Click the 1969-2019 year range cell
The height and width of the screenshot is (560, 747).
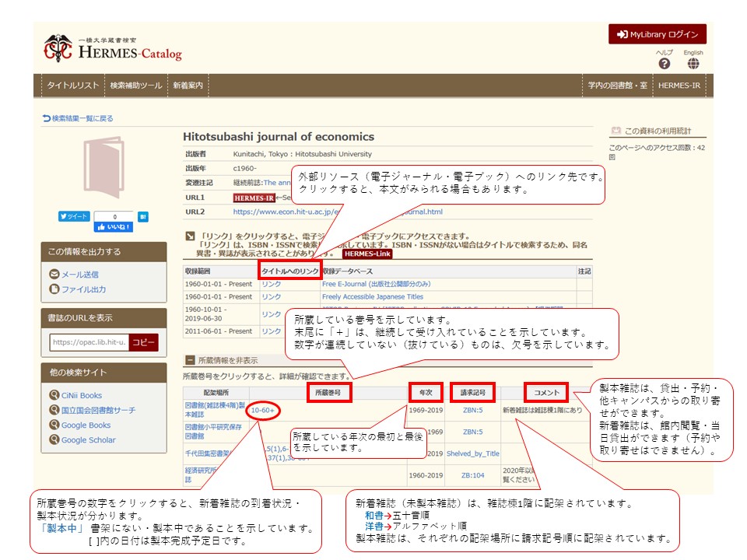coord(426,410)
